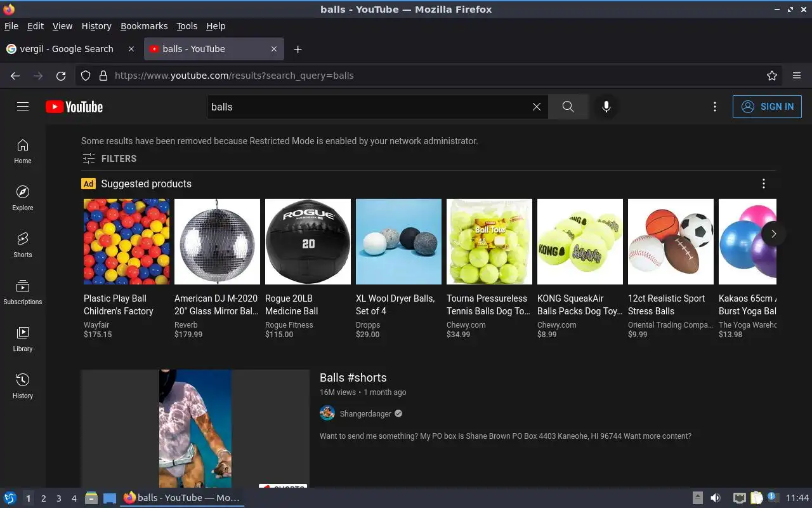Screen dimensions: 812x508
Task: Click the Shangerdanger channel avatar
Action: (327, 413)
